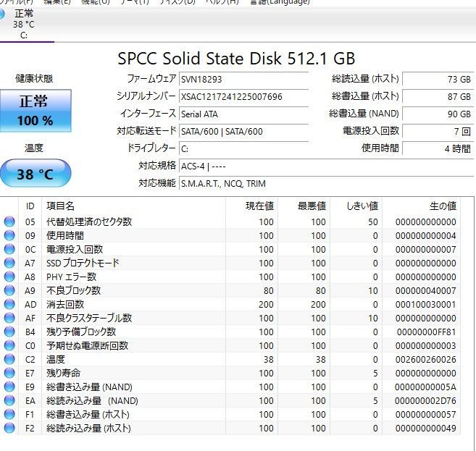Click the status orb beside ID 09 使用時間
This screenshot has height=451, width=476.
click(x=9, y=236)
